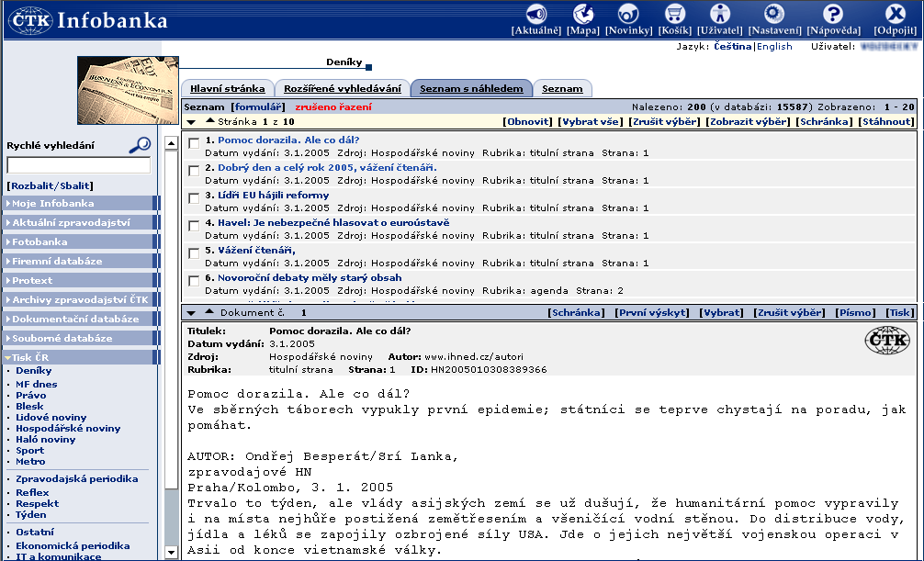The width and height of the screenshot is (924, 561).
Task: Check the box for article 1 Pomoc dorazila
Action: point(194,143)
